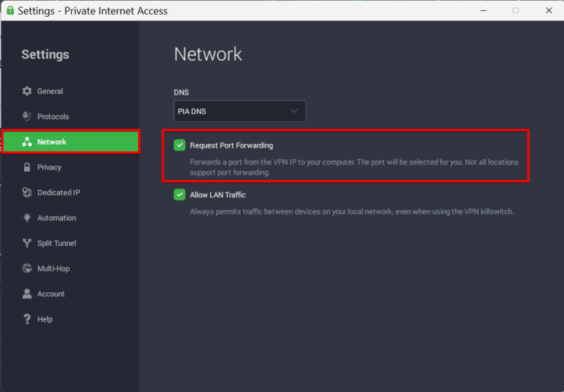Image resolution: width=564 pixels, height=392 pixels.
Task: Click the Multi-Hop globe icon
Action: [x=27, y=269]
